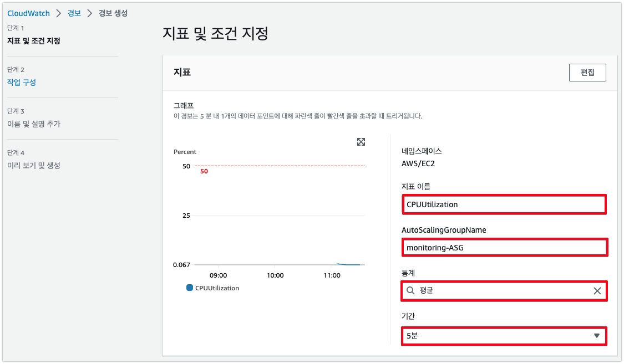Open the CloudWatch breadcrumb link
Screen dimensions: 624x364
pos(28,13)
